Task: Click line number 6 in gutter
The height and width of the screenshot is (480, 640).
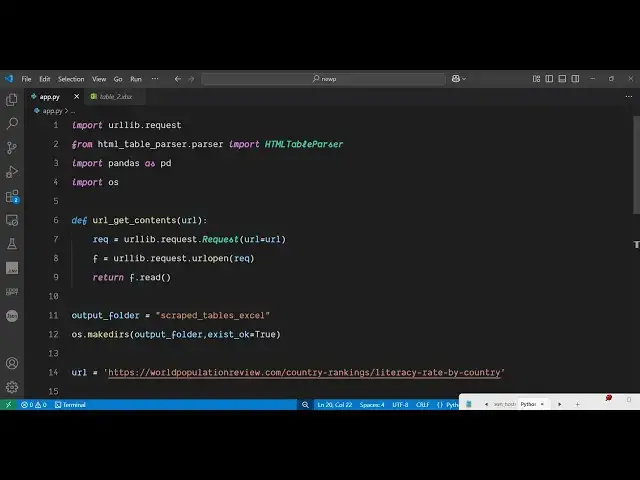Action: point(56,220)
